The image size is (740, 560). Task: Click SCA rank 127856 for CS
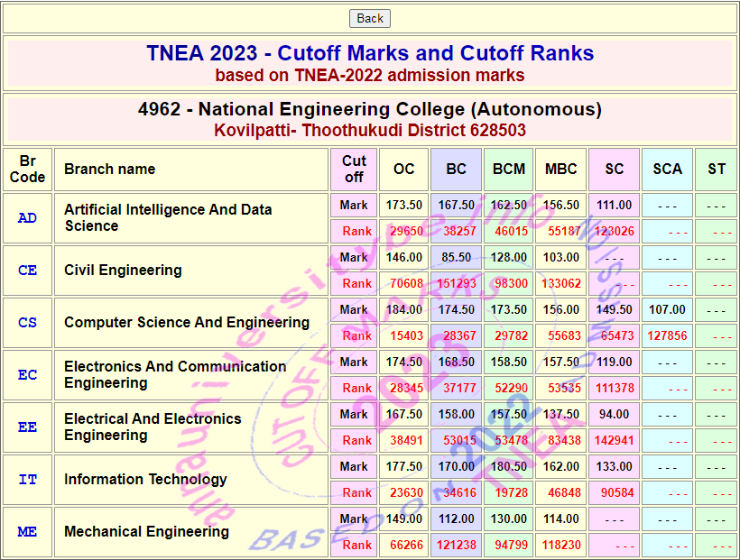pos(667,335)
